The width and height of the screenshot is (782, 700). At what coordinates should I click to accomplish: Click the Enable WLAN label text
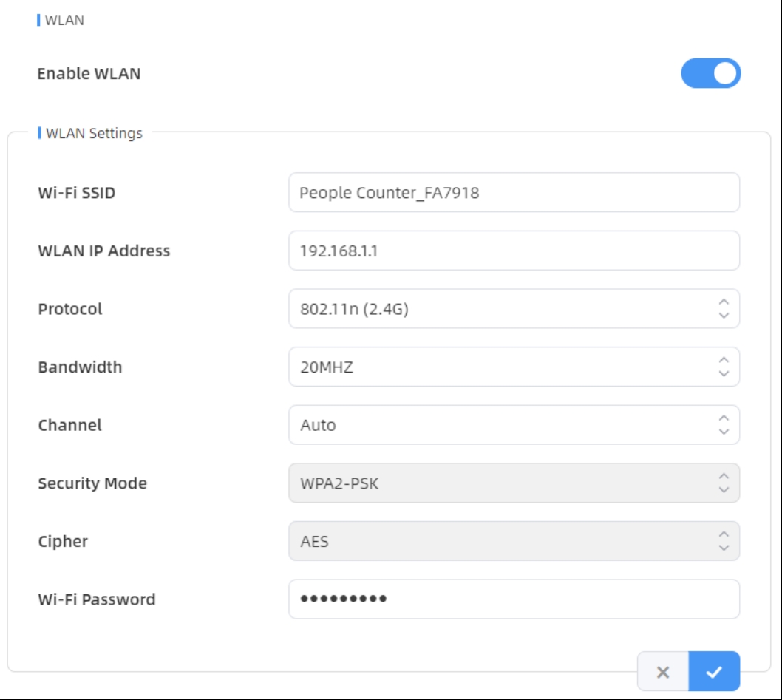point(89,74)
